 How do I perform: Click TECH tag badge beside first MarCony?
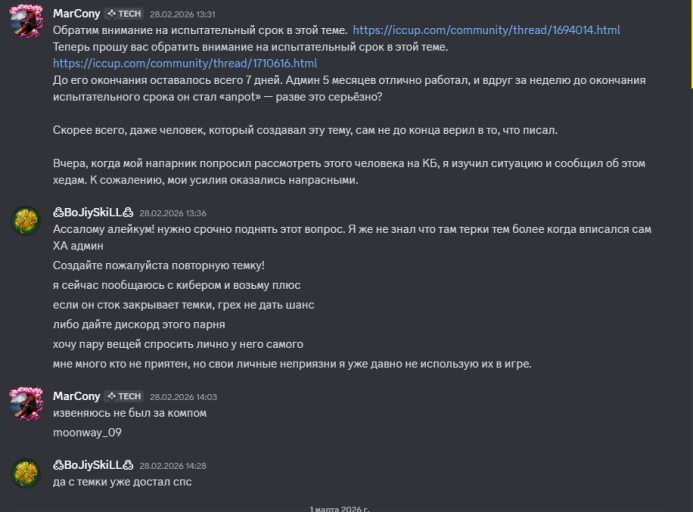(124, 14)
